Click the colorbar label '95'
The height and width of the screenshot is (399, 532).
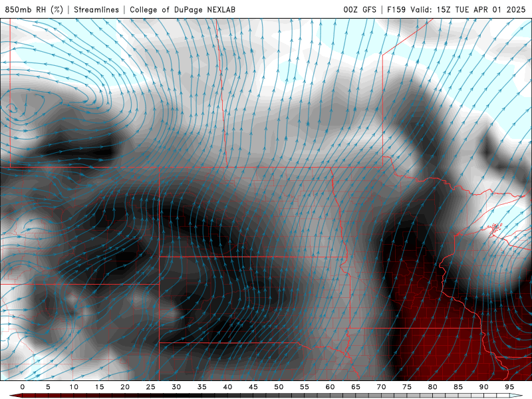pos(509,387)
